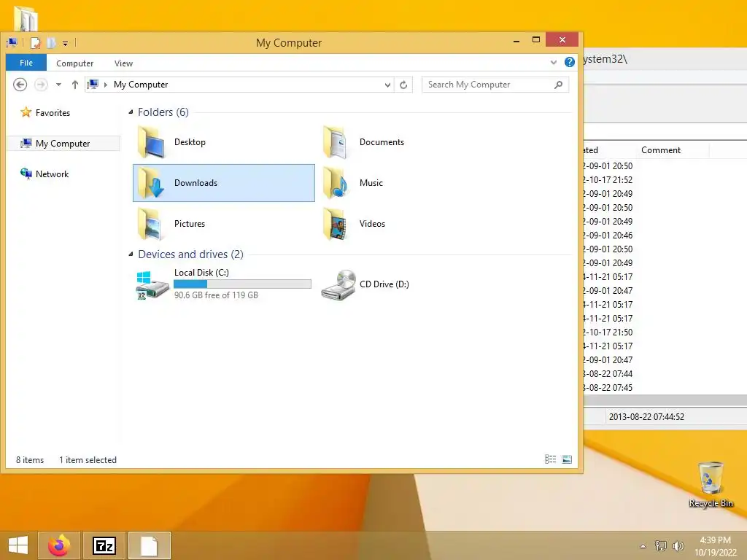Click the '8 items' status bar text
This screenshot has width=747, height=560.
[30, 460]
